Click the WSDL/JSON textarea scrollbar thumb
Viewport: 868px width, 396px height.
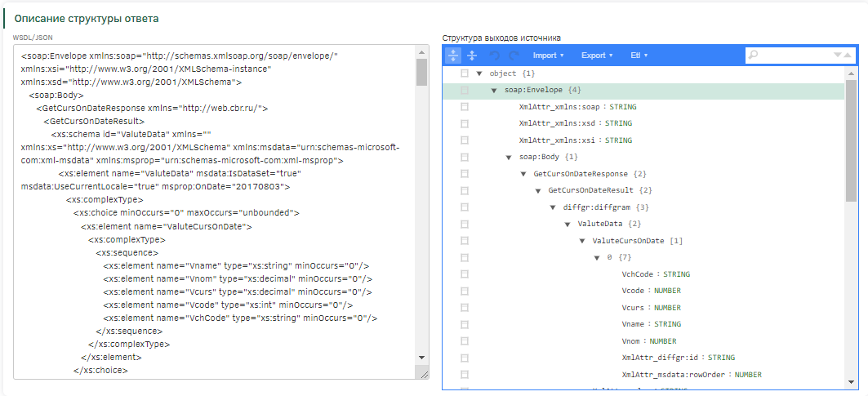[x=421, y=72]
